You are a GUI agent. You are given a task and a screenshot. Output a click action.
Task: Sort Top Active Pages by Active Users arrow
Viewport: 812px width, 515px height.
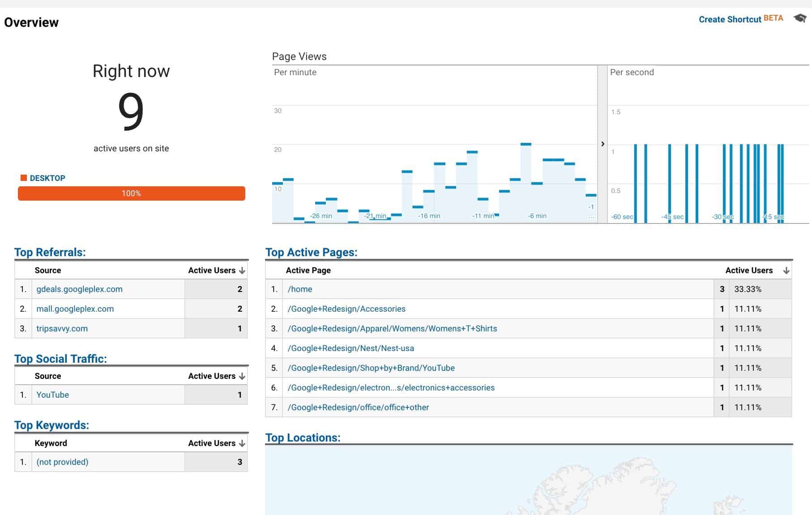(786, 270)
